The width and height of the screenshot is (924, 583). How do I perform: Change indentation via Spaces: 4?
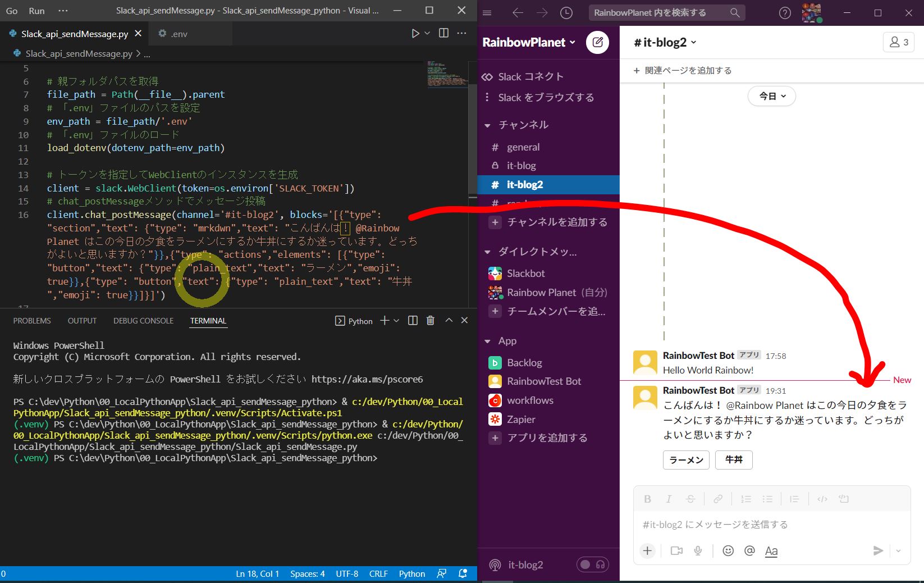pos(307,573)
